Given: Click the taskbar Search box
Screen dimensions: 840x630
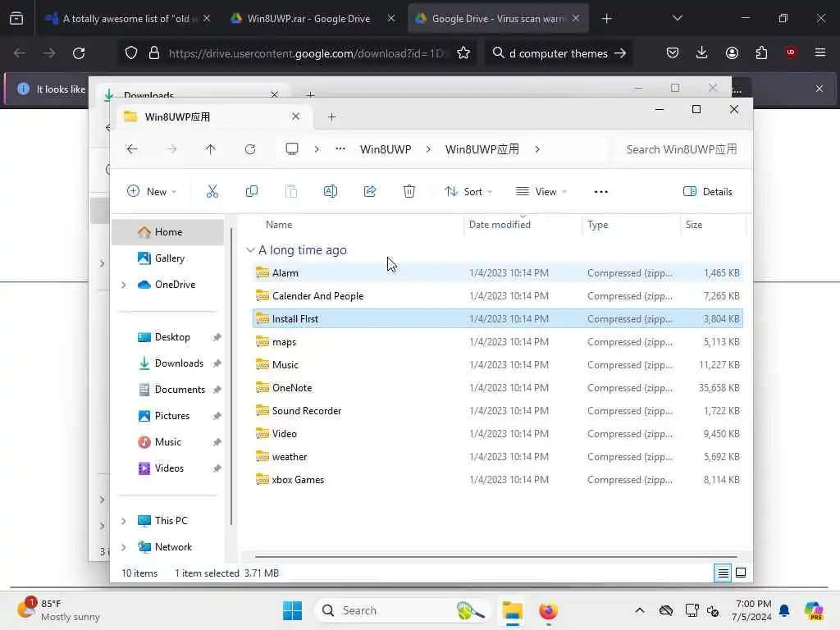Looking at the screenshot, I should coord(403,610).
